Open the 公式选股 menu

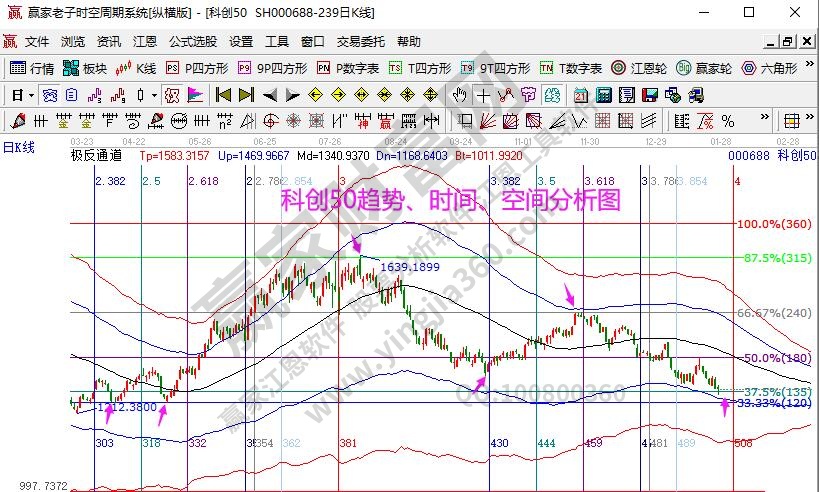(192, 42)
